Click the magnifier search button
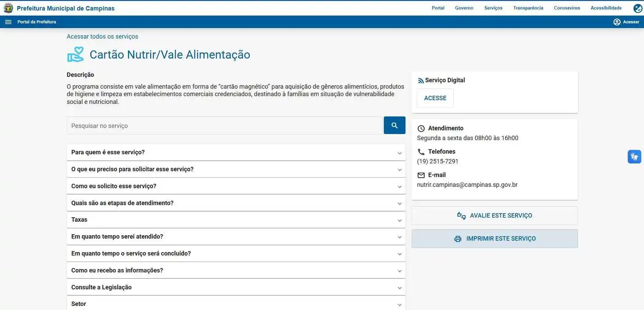The height and width of the screenshot is (310, 644). tap(394, 125)
